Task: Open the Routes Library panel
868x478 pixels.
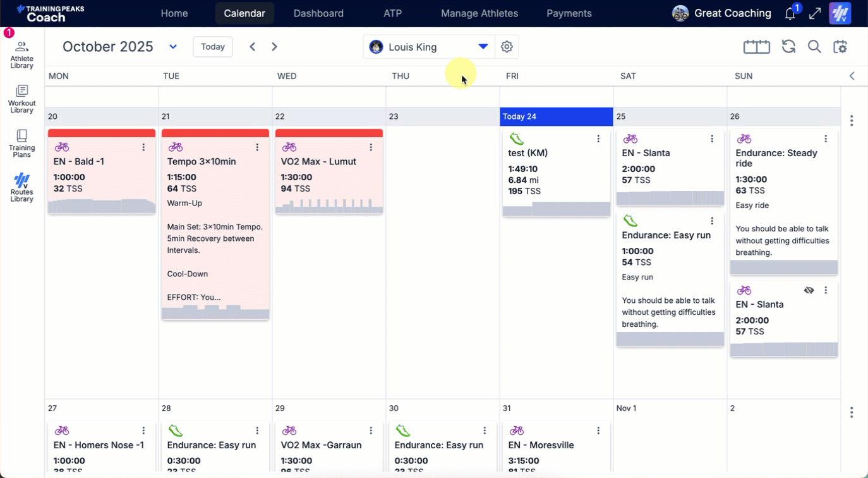Action: pyautogui.click(x=21, y=188)
